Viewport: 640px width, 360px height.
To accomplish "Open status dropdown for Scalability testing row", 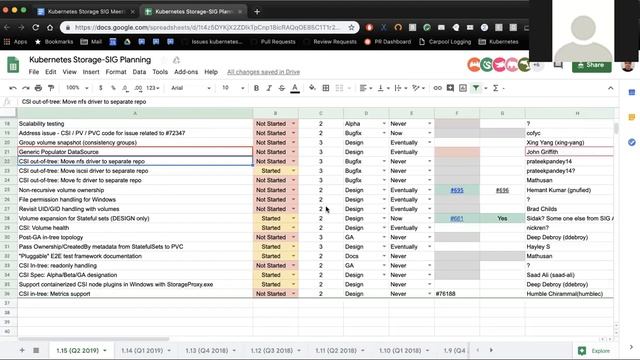I will click(x=293, y=123).
